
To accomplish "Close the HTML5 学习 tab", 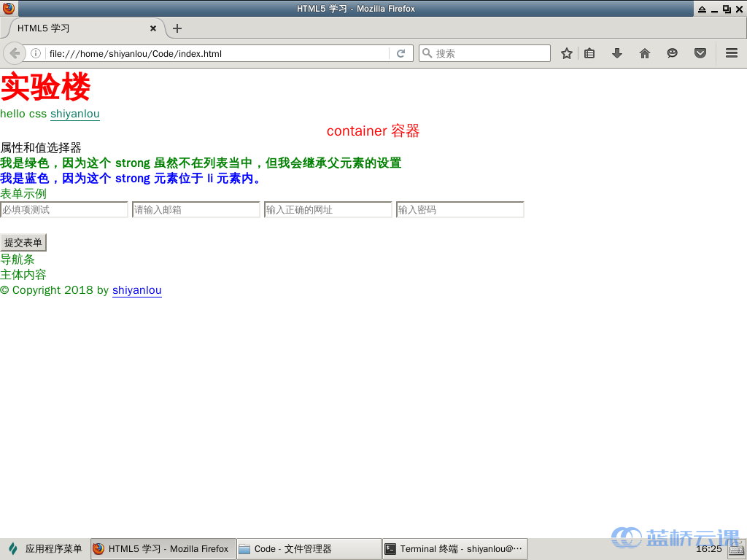I will tap(153, 28).
